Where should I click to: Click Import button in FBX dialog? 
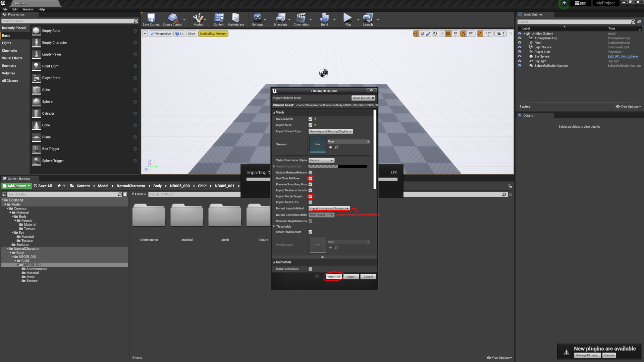[351, 277]
